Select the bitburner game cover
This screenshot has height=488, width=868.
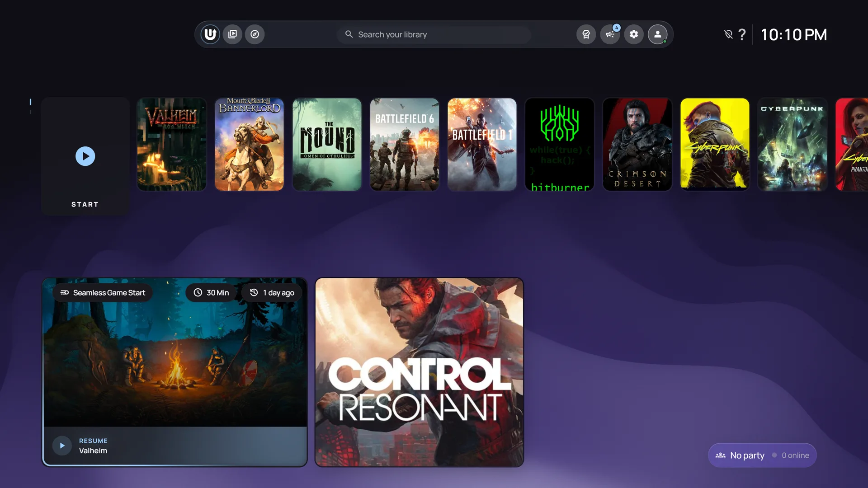(560, 145)
